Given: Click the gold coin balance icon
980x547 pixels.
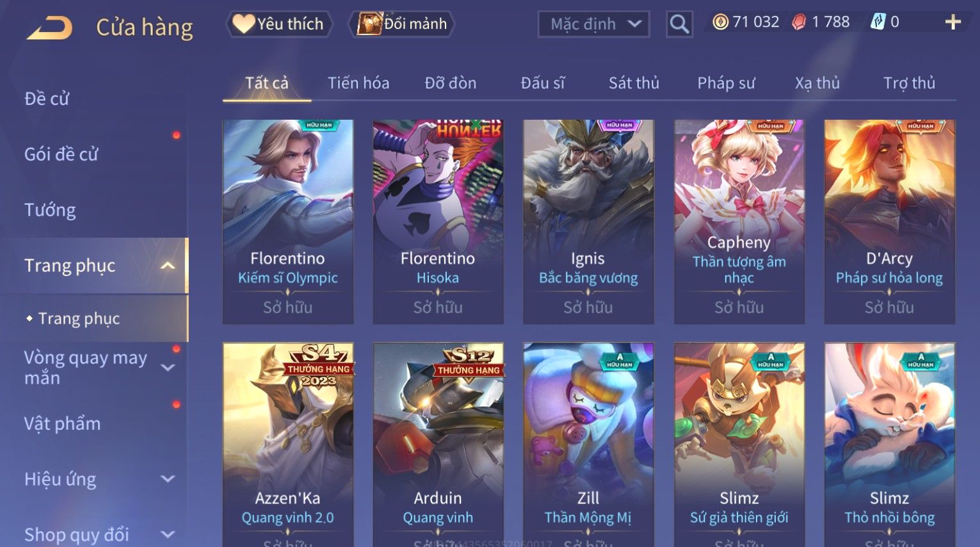Looking at the screenshot, I should [720, 22].
